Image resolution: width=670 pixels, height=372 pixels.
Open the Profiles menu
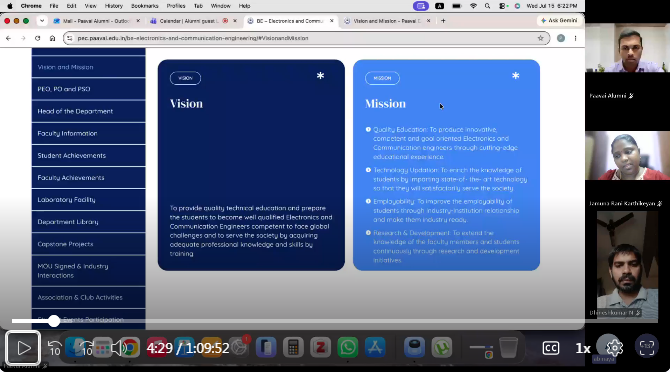click(176, 6)
